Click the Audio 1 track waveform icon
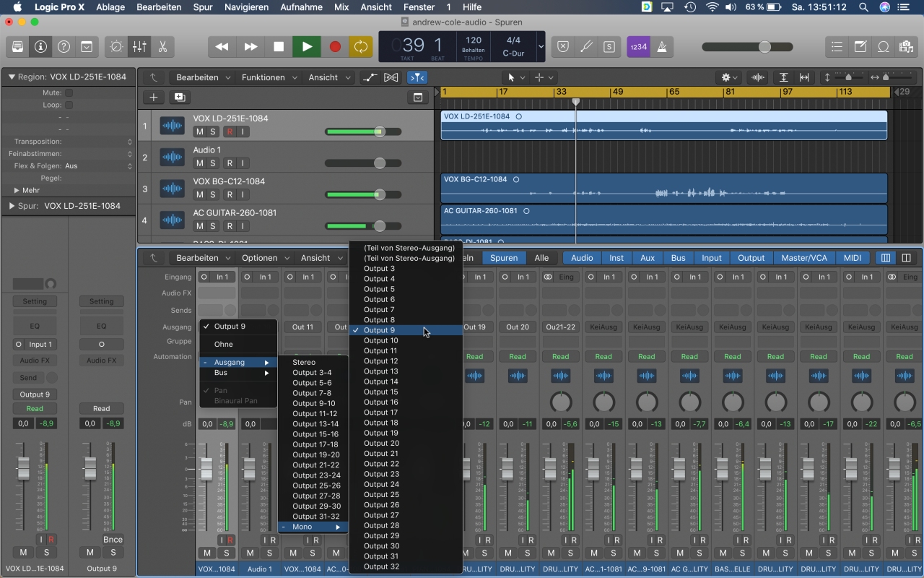 click(172, 158)
